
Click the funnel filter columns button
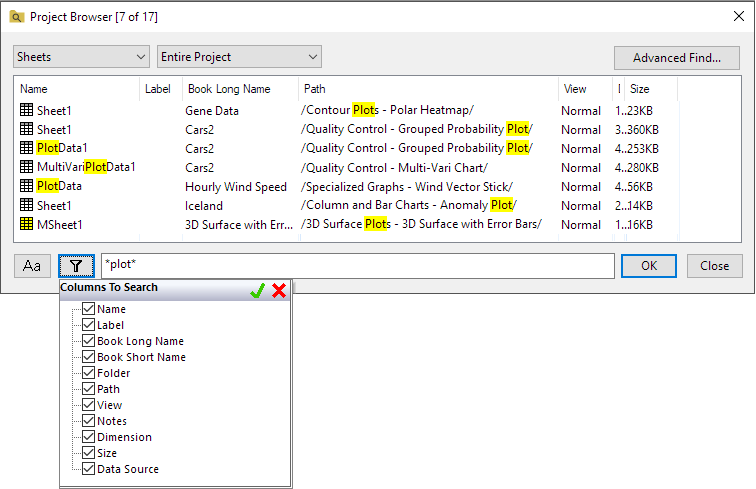[76, 266]
